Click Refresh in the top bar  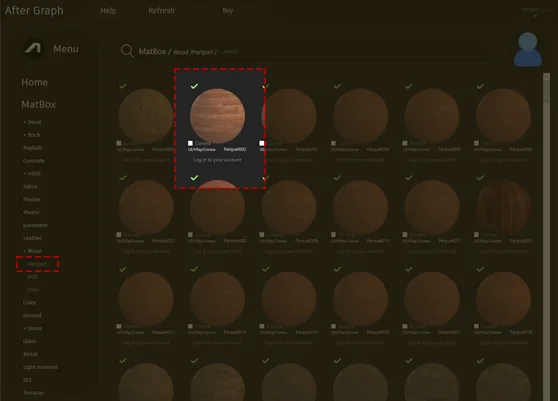(x=161, y=10)
